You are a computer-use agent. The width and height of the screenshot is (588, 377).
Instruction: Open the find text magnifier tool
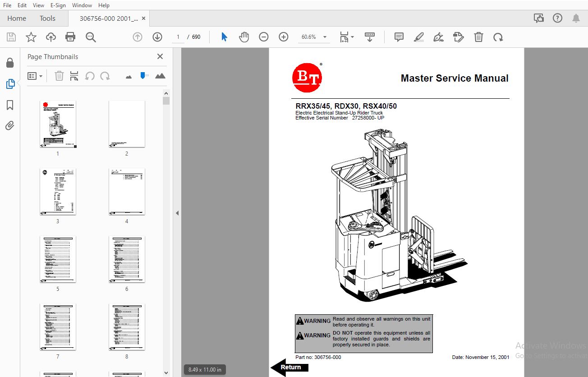pos(91,37)
